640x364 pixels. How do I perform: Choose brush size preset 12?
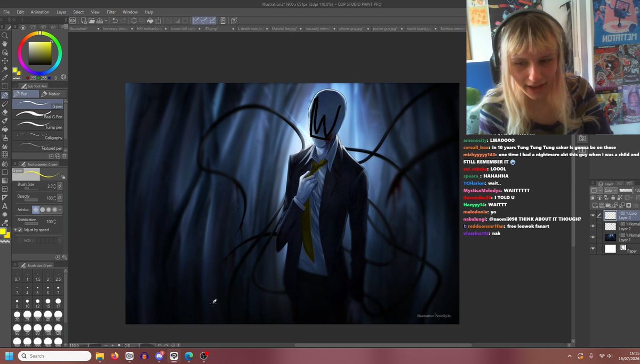pyautogui.click(x=38, y=303)
